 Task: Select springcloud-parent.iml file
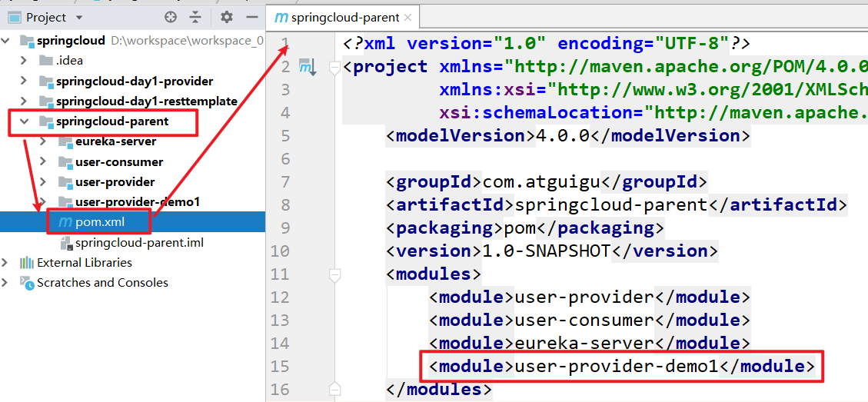point(138,243)
